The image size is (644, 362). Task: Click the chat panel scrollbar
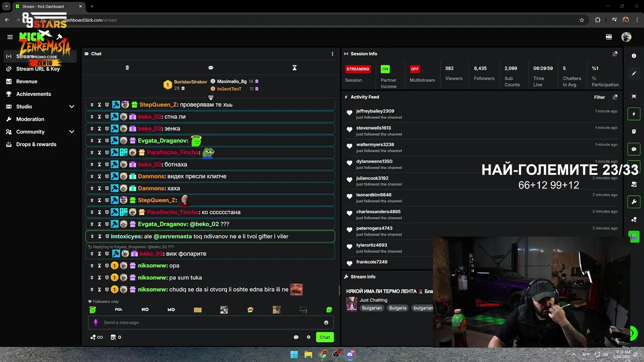click(339, 291)
